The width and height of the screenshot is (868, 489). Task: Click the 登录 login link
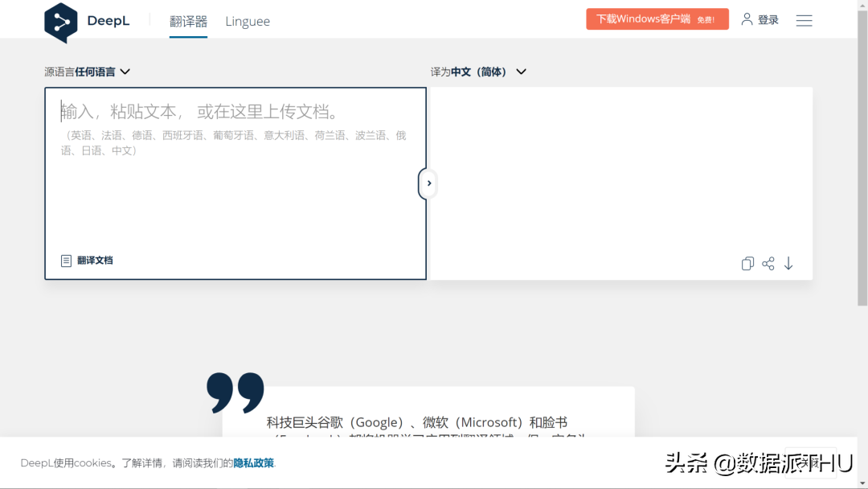(768, 20)
